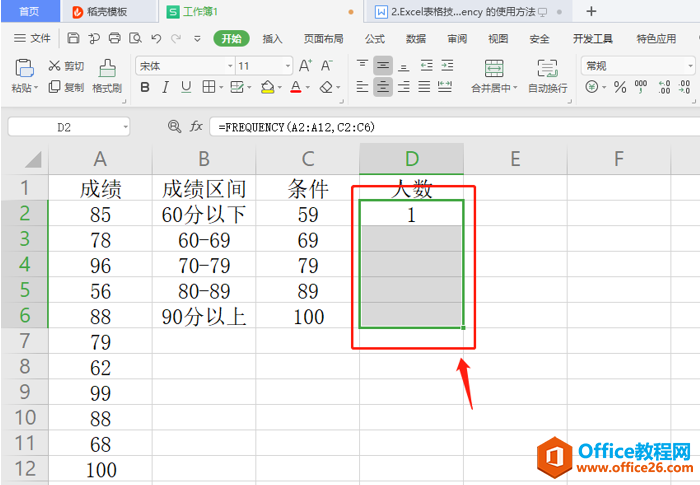Add a new tab with plus button
This screenshot has width=700, height=485.
click(x=591, y=11)
